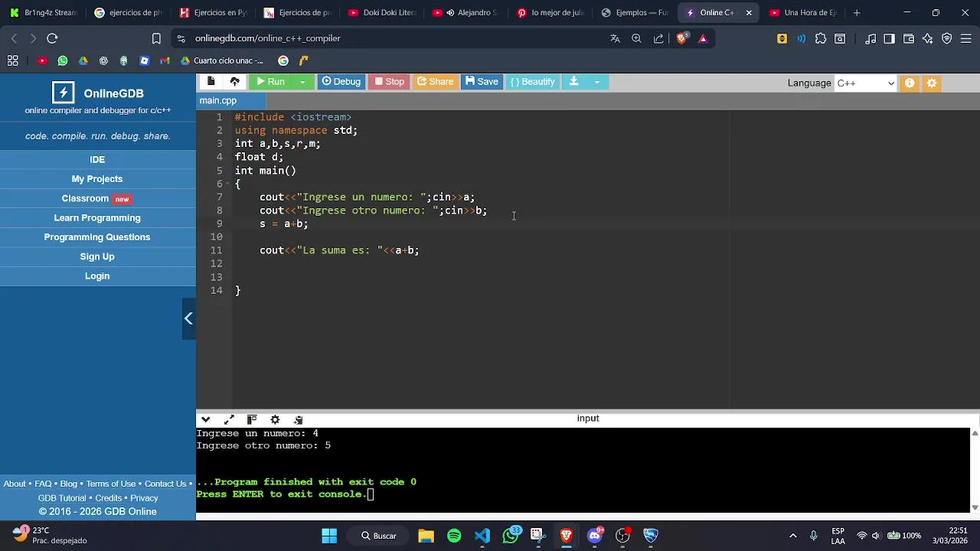Collapse the sidebar with the left chevron

188,318
